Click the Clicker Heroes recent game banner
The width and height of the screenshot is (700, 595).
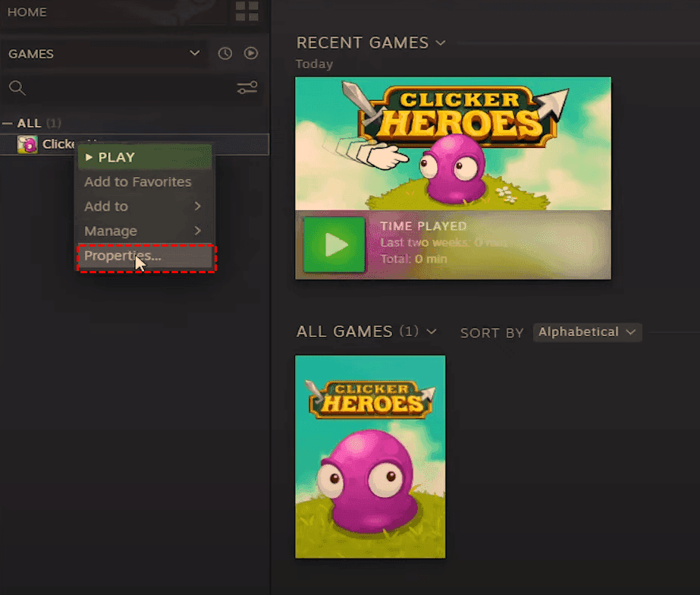tap(453, 143)
